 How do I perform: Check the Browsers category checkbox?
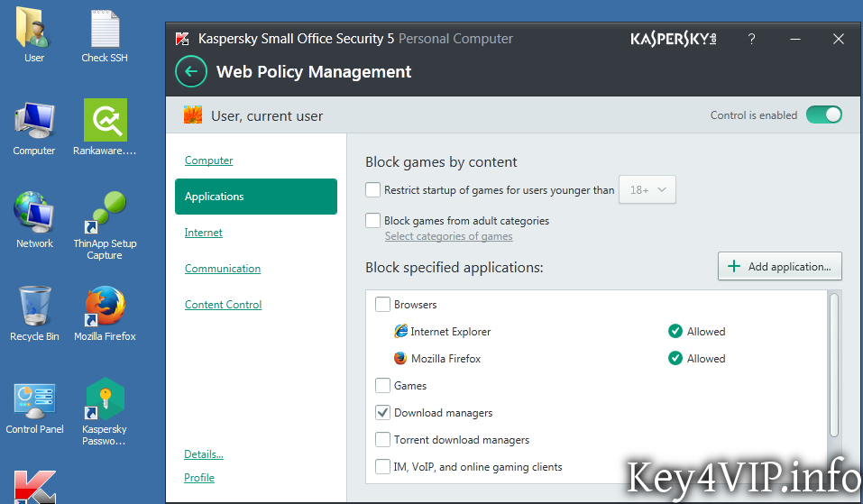pos(382,304)
